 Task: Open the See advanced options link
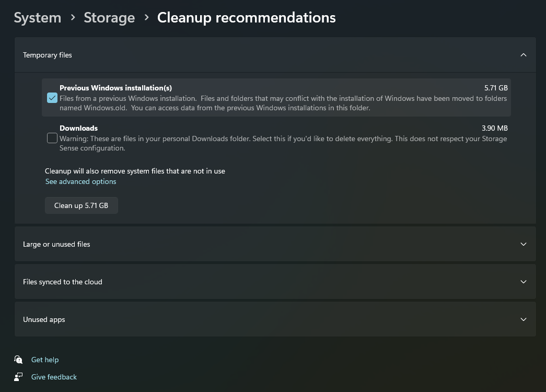(81, 182)
